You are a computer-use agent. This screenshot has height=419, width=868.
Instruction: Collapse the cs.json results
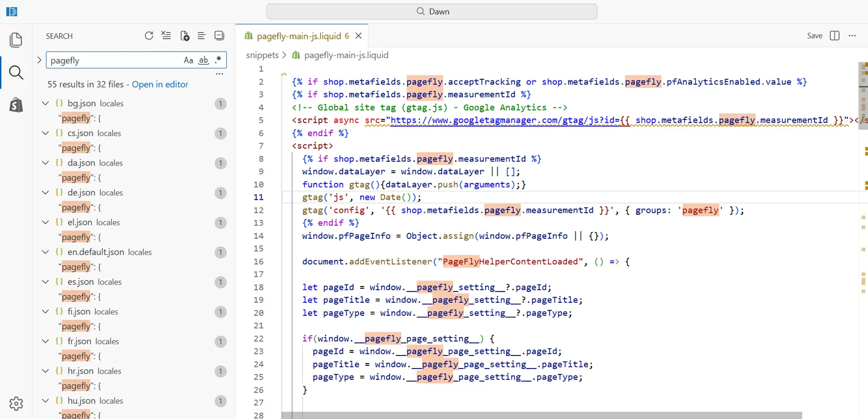click(x=46, y=133)
